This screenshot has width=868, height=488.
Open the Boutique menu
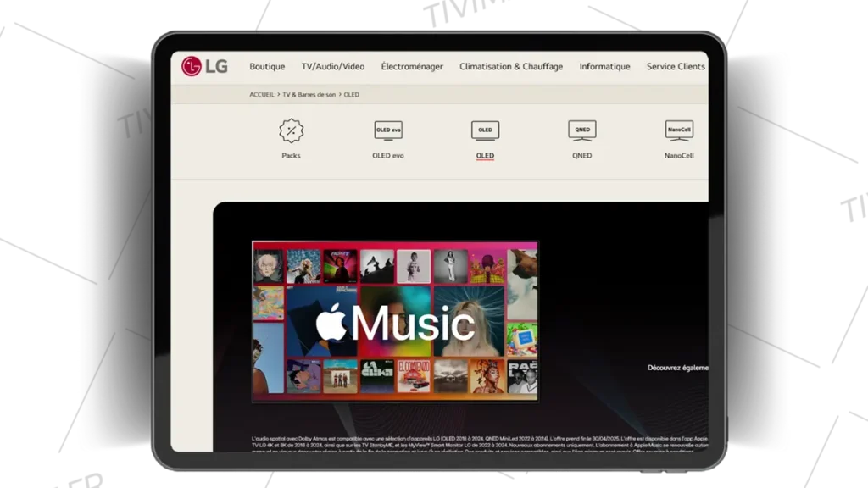click(x=267, y=66)
